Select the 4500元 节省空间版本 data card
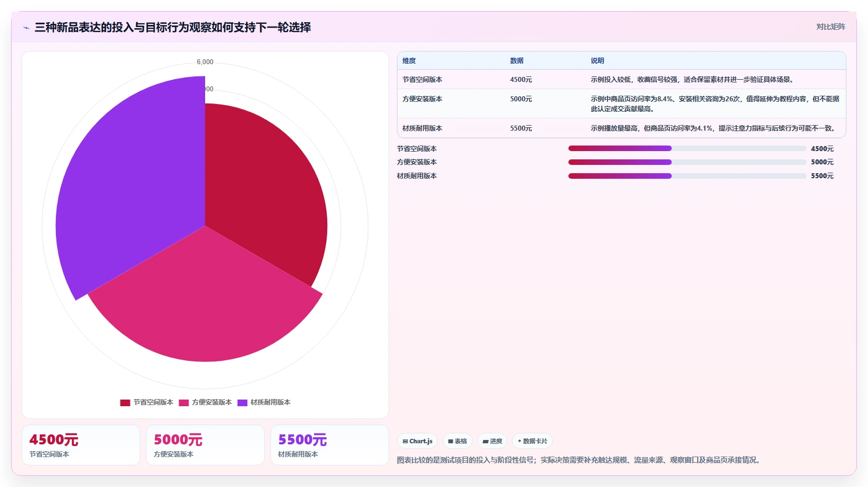Image resolution: width=868 pixels, height=487 pixels. point(81,445)
